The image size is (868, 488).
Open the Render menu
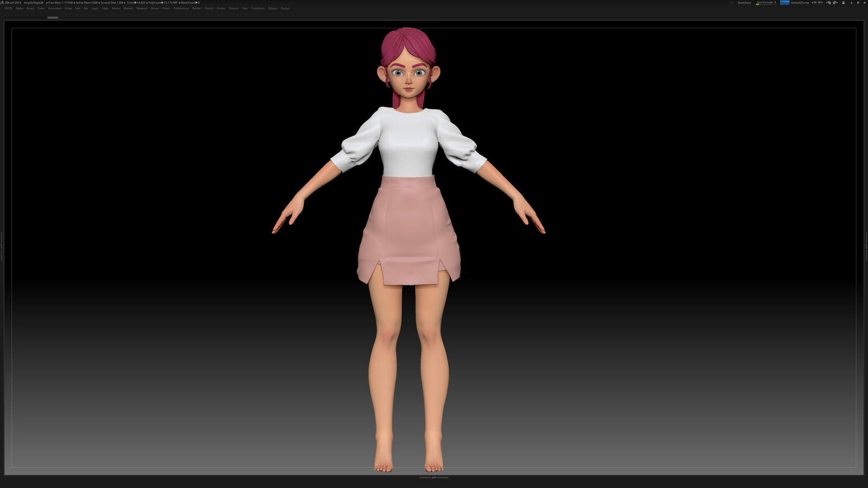(197, 8)
